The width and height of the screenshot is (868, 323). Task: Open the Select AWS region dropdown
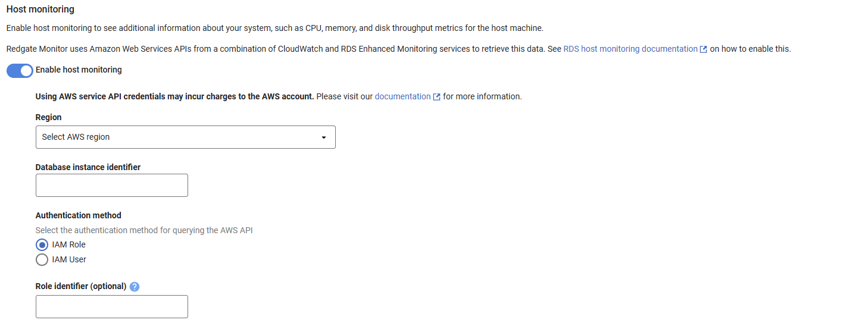[x=179, y=137]
